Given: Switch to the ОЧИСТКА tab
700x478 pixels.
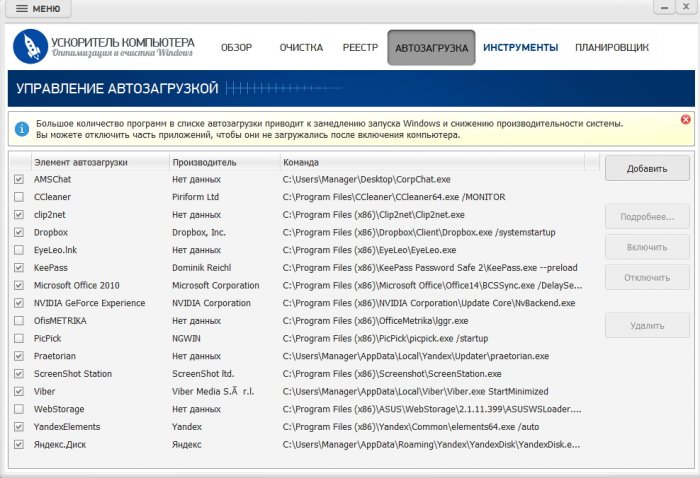Looking at the screenshot, I should click(301, 48).
